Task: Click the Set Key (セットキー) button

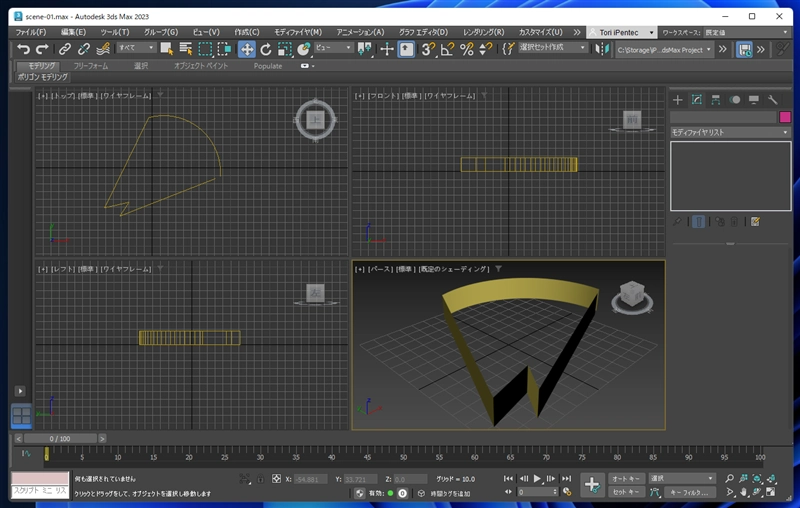Action: [626, 492]
